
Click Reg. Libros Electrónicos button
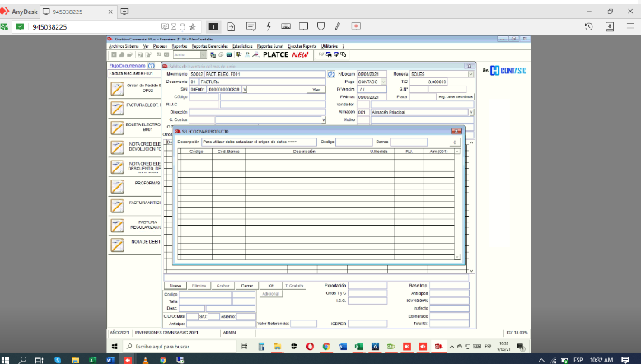tap(456, 97)
